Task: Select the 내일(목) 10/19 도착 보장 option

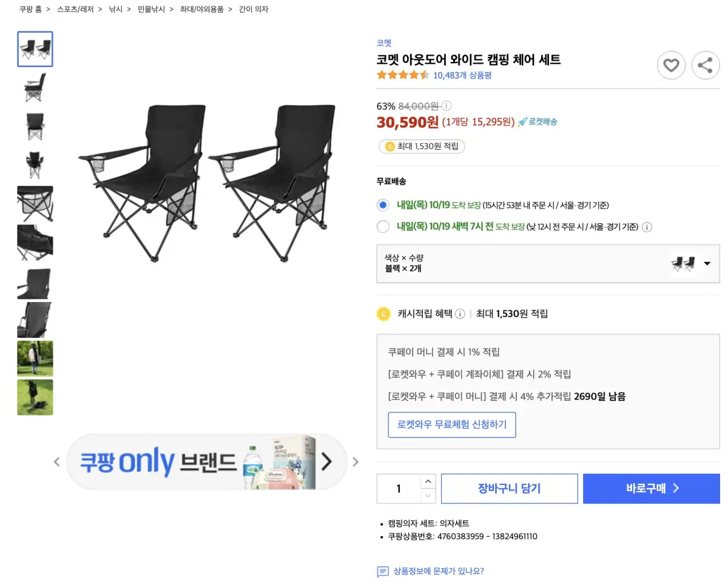Action: click(x=383, y=205)
